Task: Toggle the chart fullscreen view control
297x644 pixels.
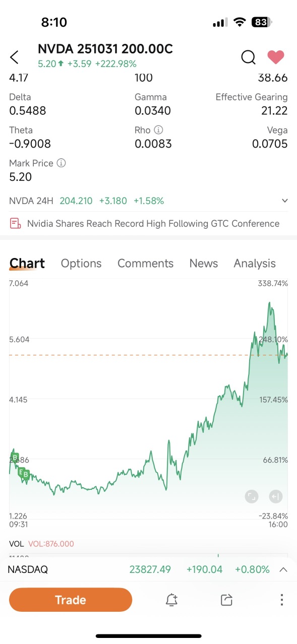Action: click(252, 496)
